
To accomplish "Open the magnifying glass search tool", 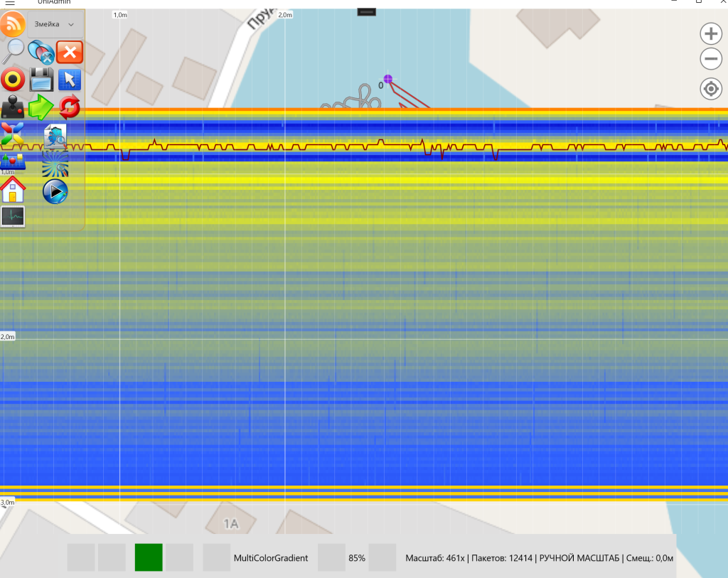I will click(13, 50).
